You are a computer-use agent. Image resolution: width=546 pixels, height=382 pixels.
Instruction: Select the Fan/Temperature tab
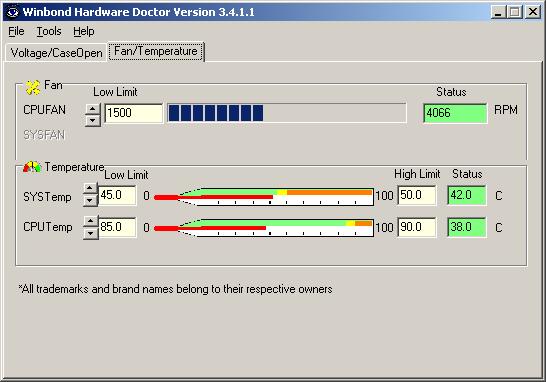[x=156, y=52]
